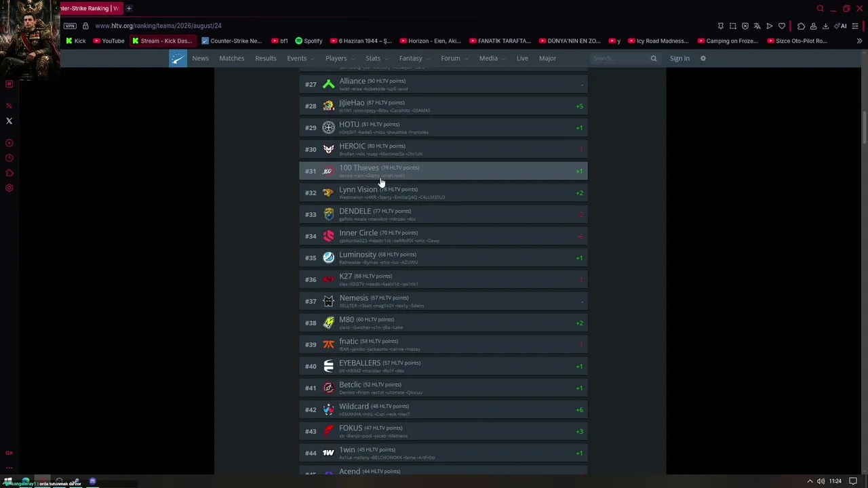
Task: Open the sidebar history clock icon
Action: click(9, 158)
